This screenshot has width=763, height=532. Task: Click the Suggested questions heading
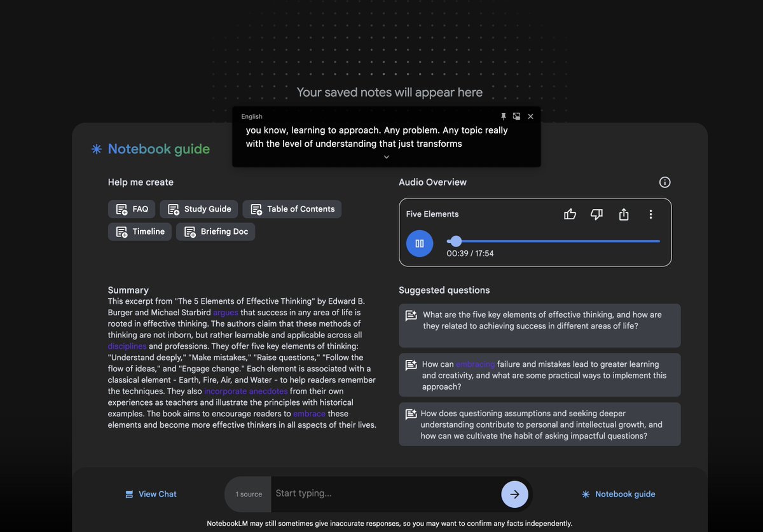pyautogui.click(x=444, y=290)
